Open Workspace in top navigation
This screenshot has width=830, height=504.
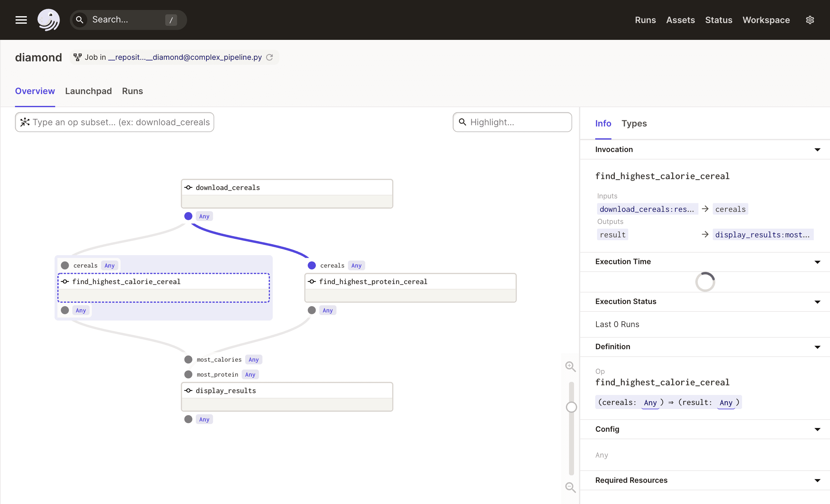point(766,20)
